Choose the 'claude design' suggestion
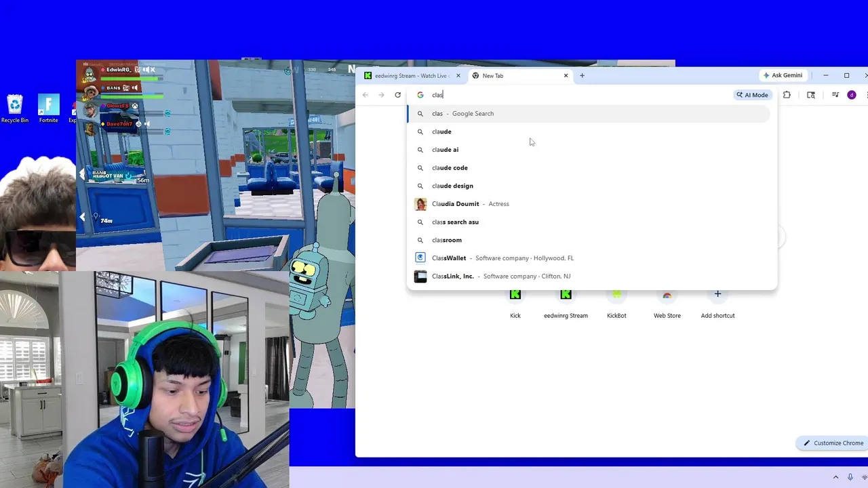Viewport: 868px width, 488px height. tap(589, 186)
